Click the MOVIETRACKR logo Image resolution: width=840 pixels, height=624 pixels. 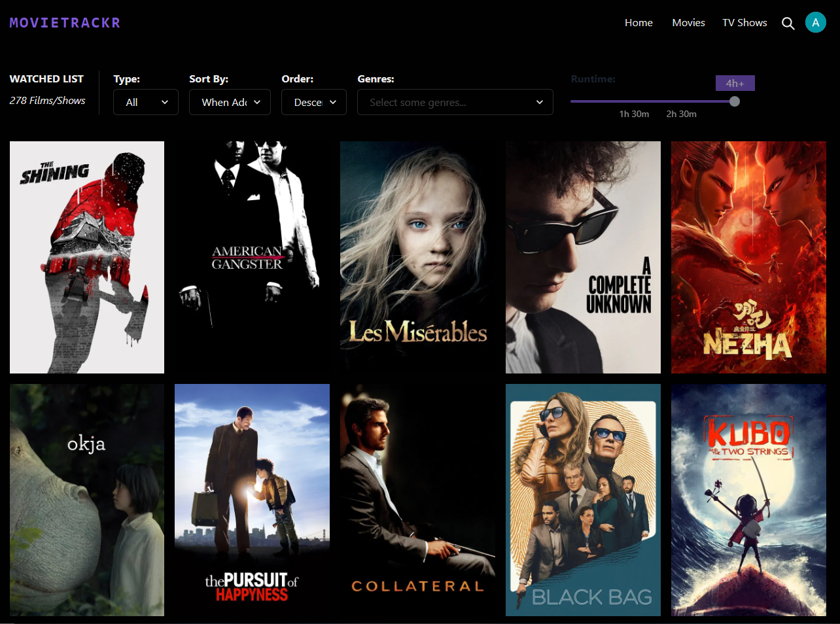[65, 23]
